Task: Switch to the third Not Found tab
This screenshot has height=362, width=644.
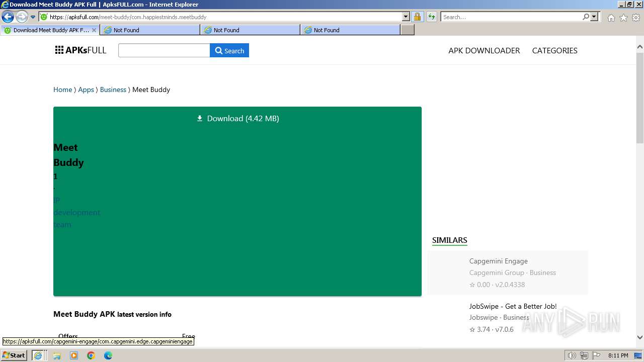Action: (x=350, y=30)
